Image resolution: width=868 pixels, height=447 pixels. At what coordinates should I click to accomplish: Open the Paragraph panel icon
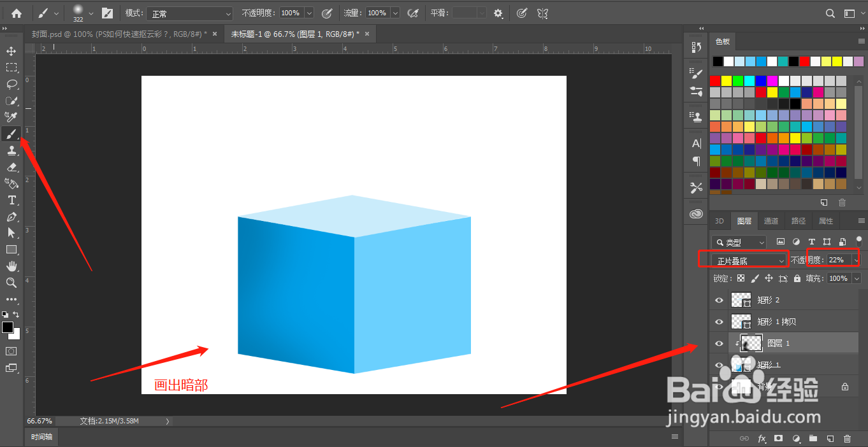tap(696, 161)
